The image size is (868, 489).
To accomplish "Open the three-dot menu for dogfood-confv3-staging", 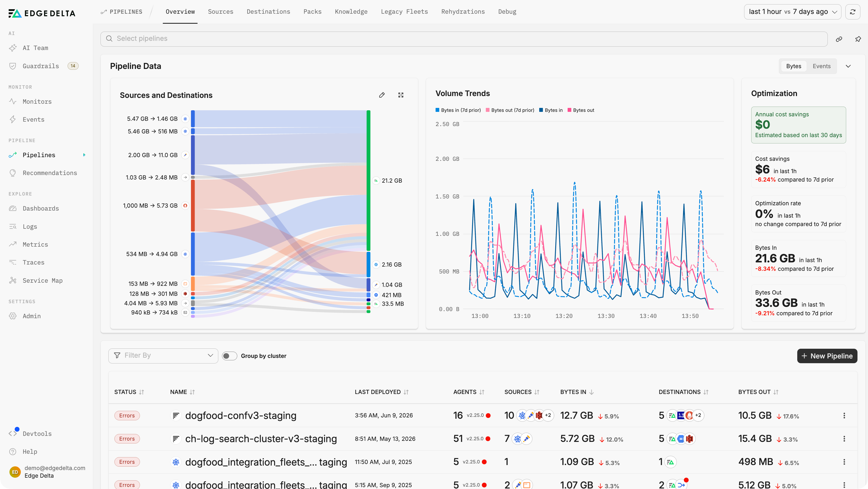I will (x=844, y=416).
